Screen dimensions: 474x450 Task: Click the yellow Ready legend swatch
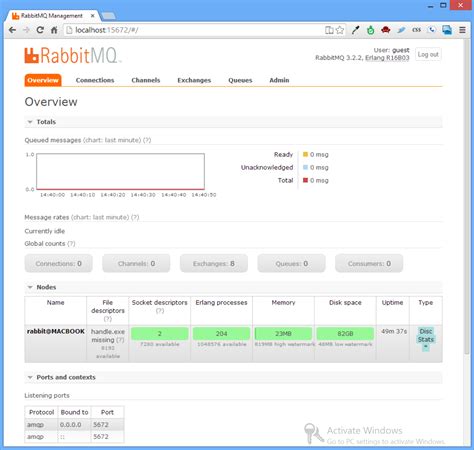(305, 154)
